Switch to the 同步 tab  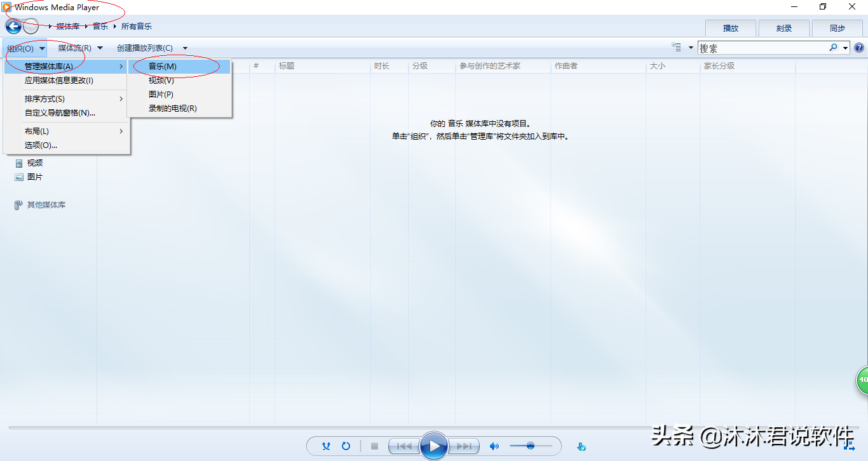pyautogui.click(x=837, y=28)
